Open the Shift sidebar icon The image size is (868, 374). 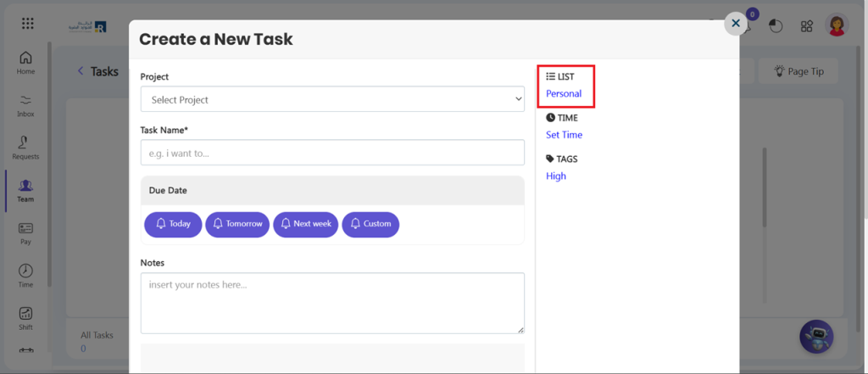(25, 318)
